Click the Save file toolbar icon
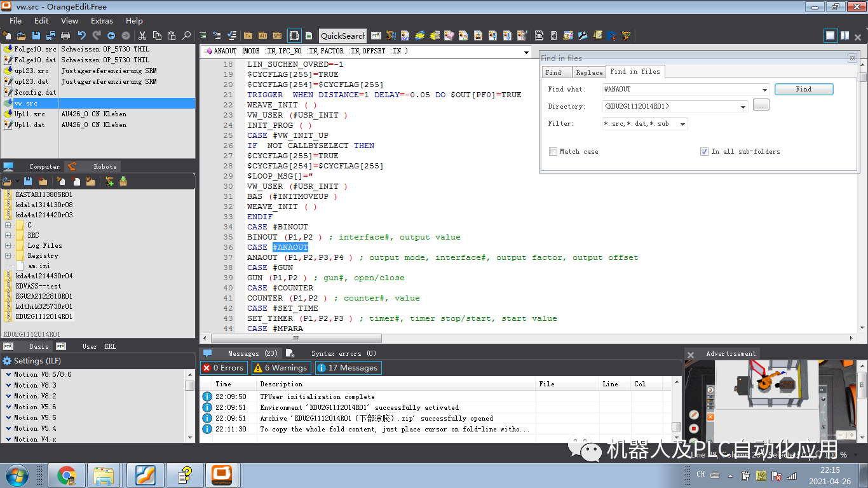This screenshot has height=488, width=868. click(x=36, y=36)
